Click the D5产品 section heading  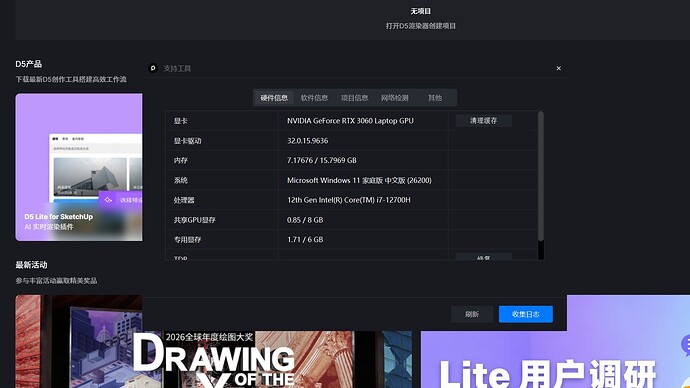(29, 64)
